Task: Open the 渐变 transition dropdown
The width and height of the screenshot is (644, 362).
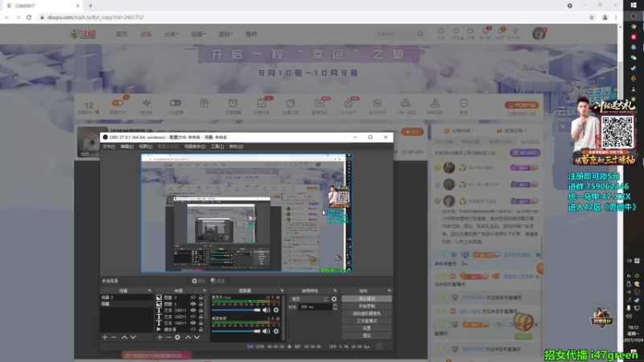Action: (309, 298)
